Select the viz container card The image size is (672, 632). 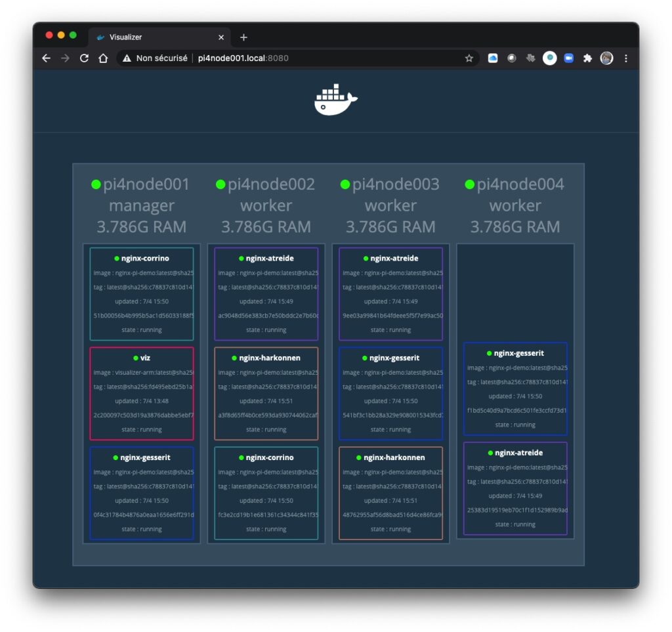(x=142, y=394)
